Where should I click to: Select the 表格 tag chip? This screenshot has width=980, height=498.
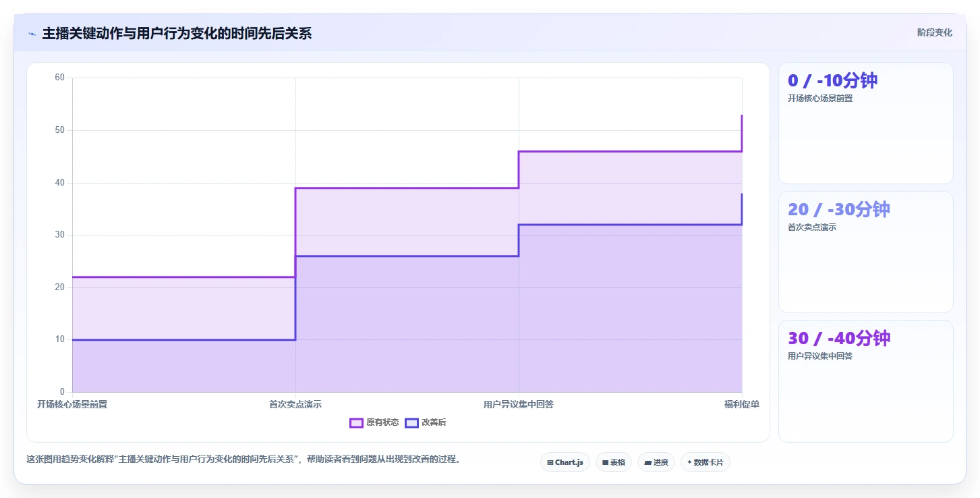[614, 462]
